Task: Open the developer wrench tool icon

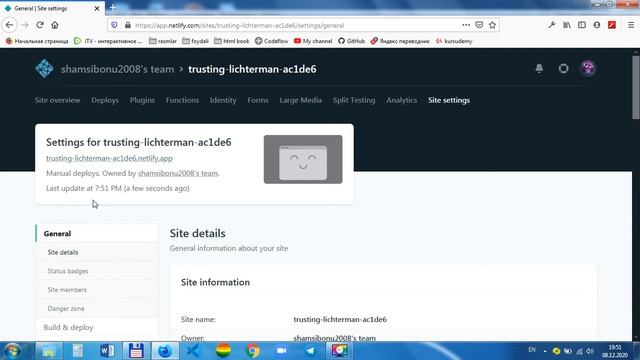Action: pos(551,25)
